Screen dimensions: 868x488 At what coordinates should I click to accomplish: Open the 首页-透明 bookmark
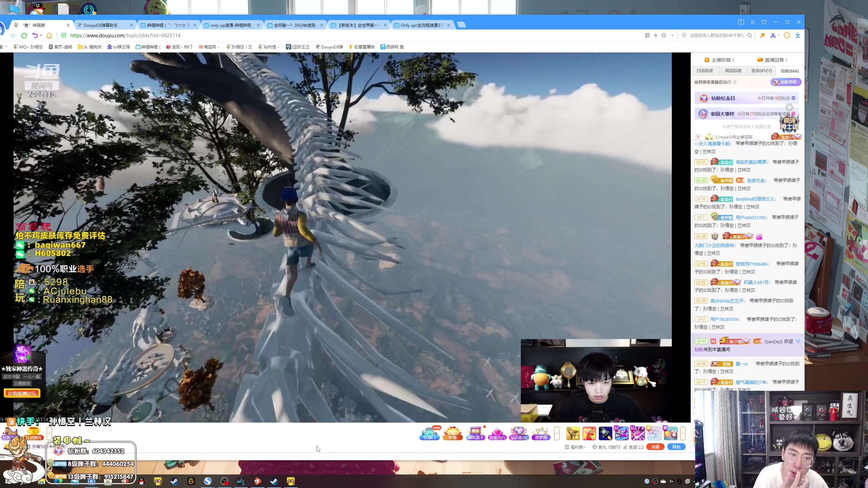coord(60,47)
